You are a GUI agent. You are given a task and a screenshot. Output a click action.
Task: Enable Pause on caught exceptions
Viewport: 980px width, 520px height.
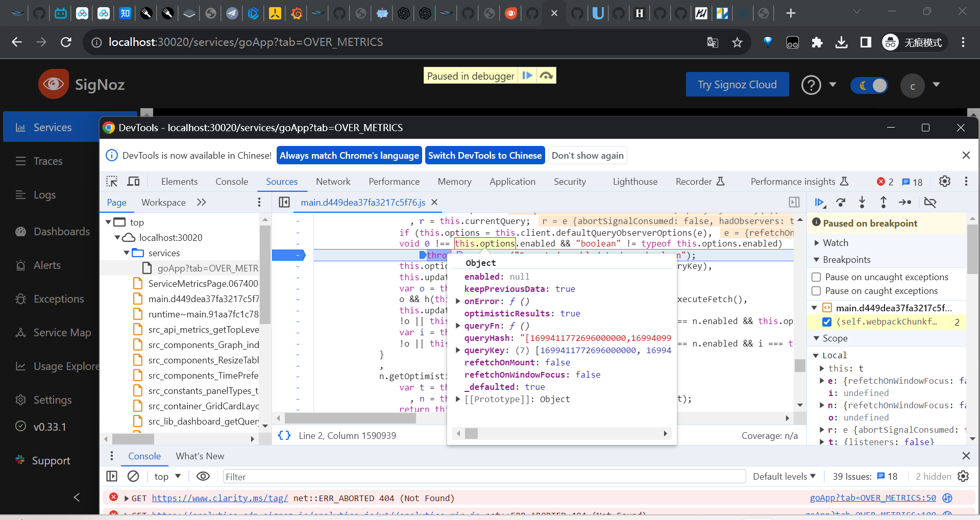coord(817,291)
